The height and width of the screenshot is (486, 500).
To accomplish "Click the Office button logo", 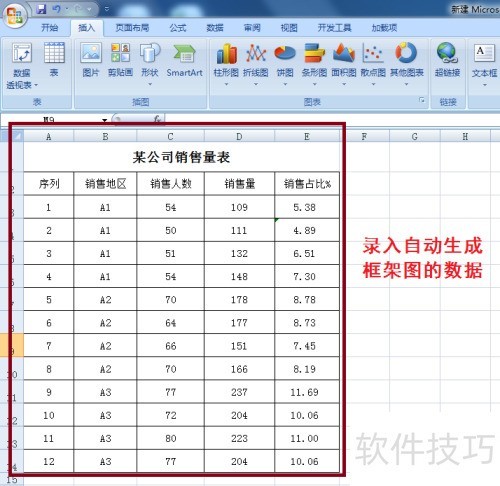I will (15, 15).
